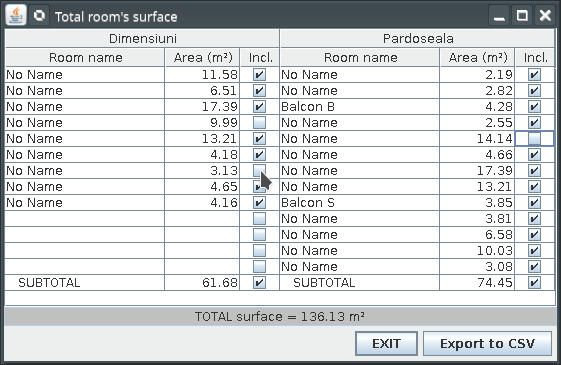Viewport: 561px width, 365px height.
Task: Click Export to CSV button
Action: [x=487, y=344]
